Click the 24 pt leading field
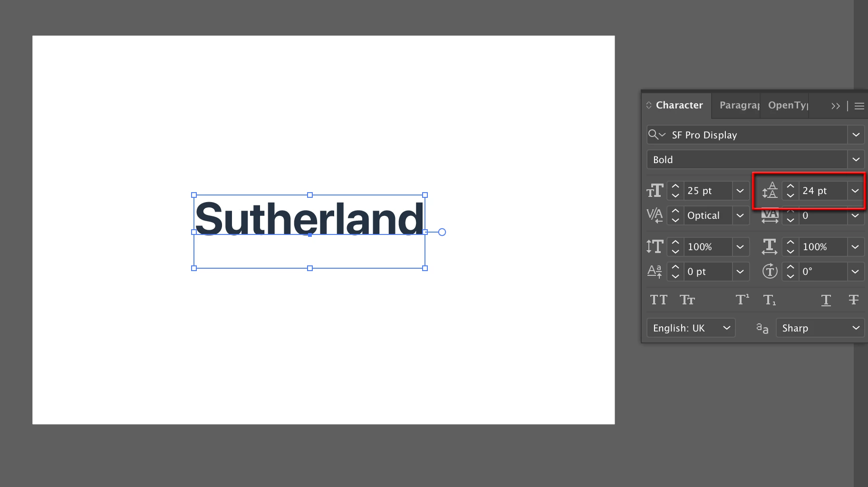 [822, 191]
